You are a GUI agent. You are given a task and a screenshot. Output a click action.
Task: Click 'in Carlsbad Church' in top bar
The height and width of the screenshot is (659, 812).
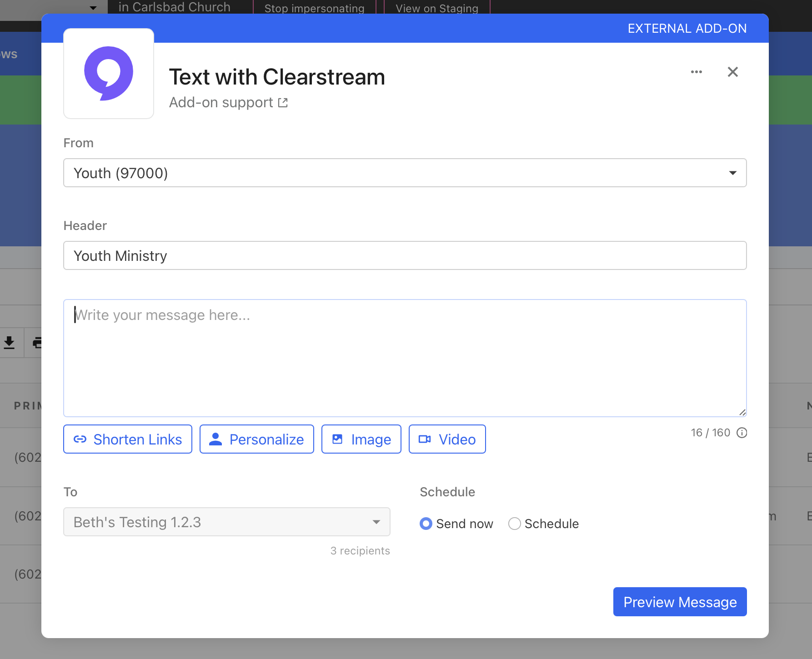click(x=174, y=7)
